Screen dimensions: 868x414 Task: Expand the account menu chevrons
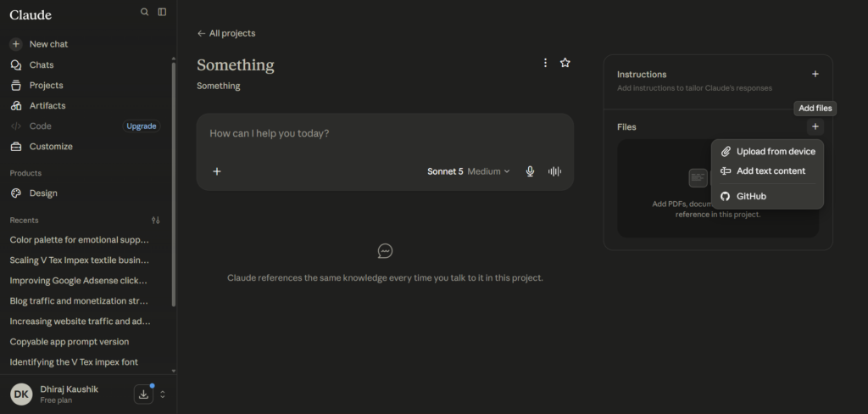click(x=163, y=394)
